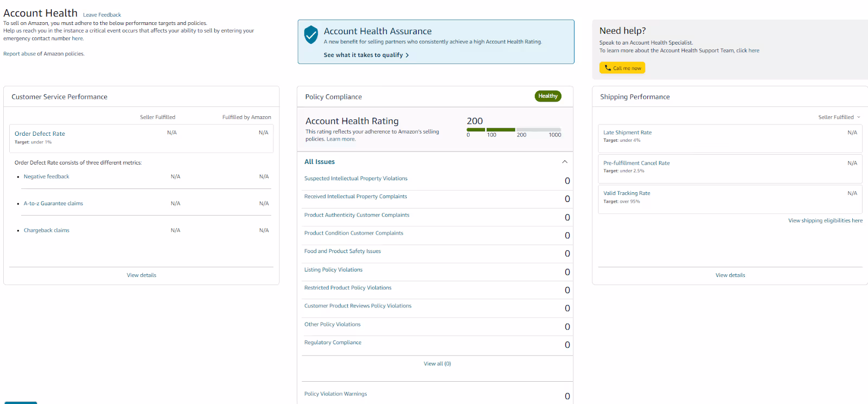
Task: Open the Order Defect Rate link
Action: click(40, 134)
